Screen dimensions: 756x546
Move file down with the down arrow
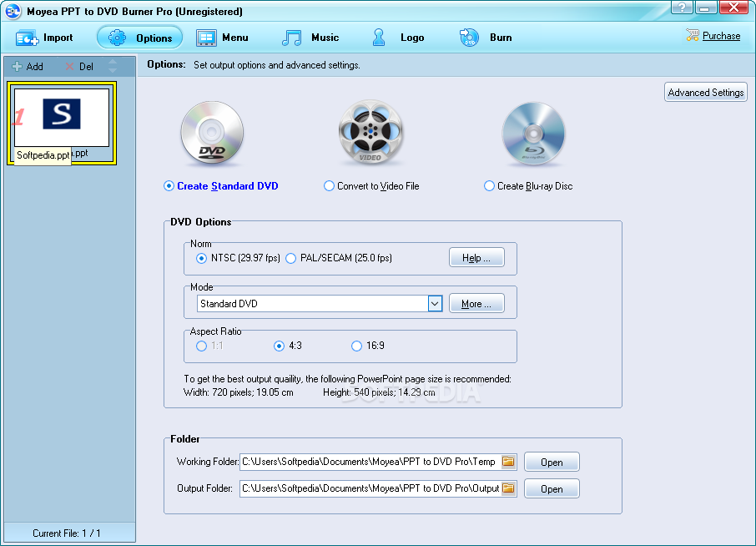pyautogui.click(x=113, y=71)
